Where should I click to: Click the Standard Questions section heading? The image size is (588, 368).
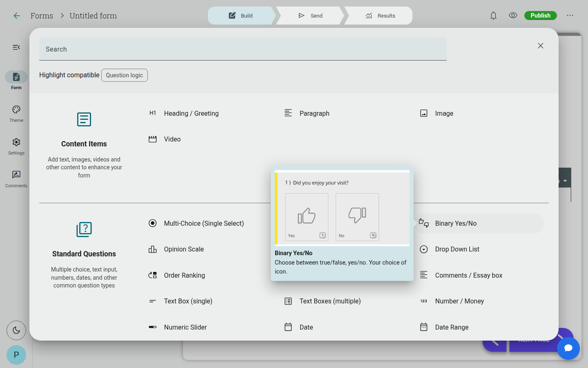pyautogui.click(x=84, y=254)
